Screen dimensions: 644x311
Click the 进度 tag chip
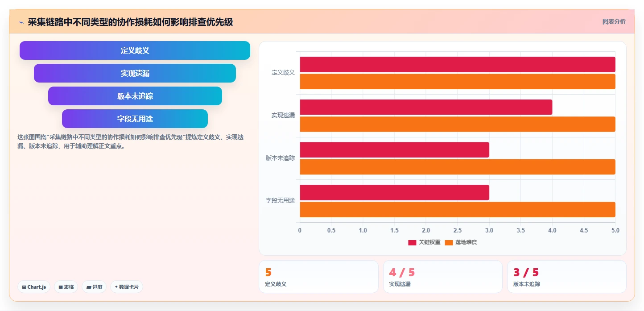94,287
